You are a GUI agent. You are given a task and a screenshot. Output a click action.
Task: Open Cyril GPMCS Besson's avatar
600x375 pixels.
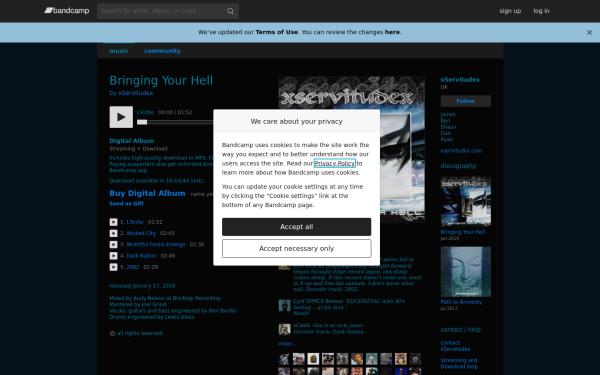coord(284,305)
